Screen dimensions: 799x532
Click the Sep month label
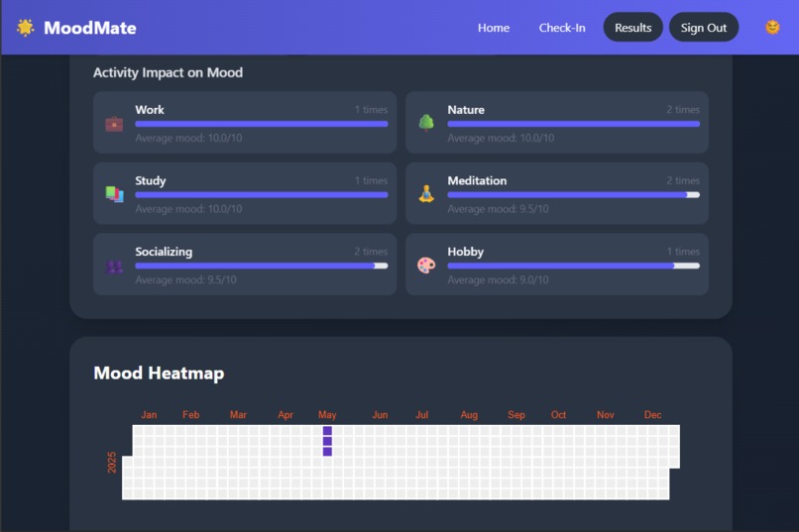pos(516,414)
